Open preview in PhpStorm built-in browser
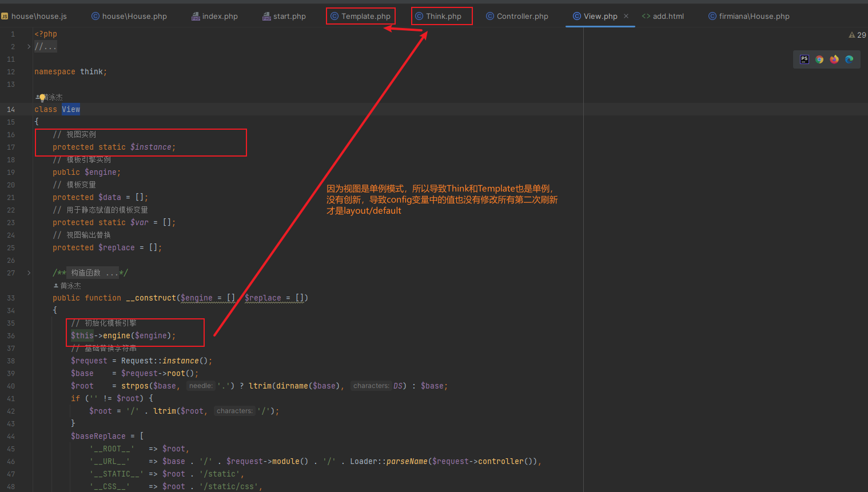 (x=805, y=59)
